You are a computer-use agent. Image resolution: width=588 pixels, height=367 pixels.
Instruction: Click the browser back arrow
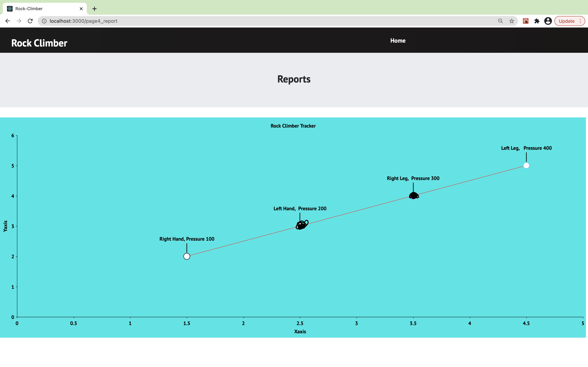coord(8,21)
